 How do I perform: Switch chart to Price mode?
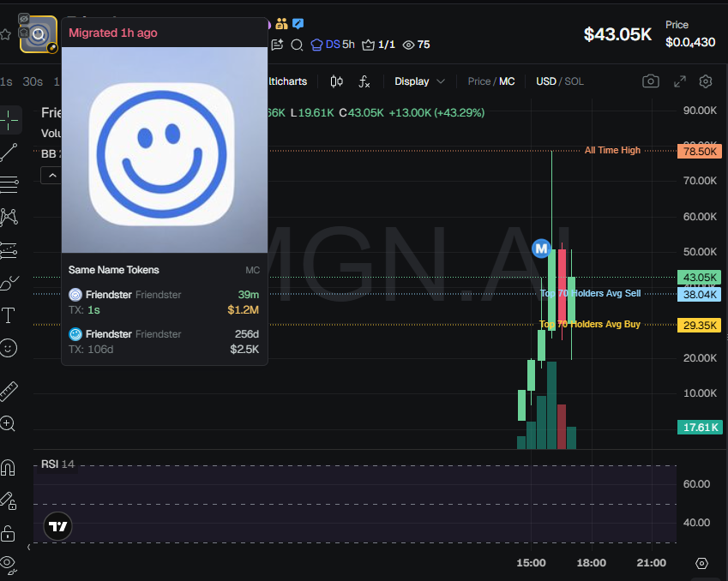pyautogui.click(x=478, y=81)
